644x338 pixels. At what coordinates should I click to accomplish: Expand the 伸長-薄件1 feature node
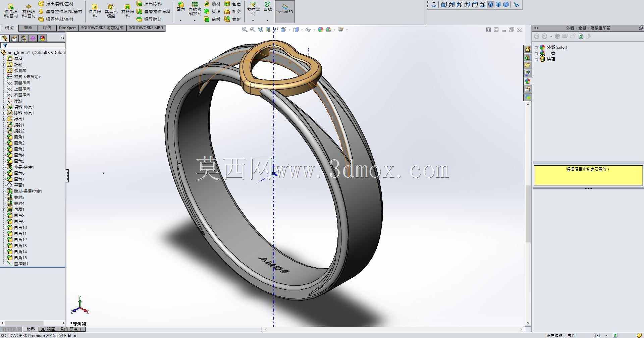(4, 167)
